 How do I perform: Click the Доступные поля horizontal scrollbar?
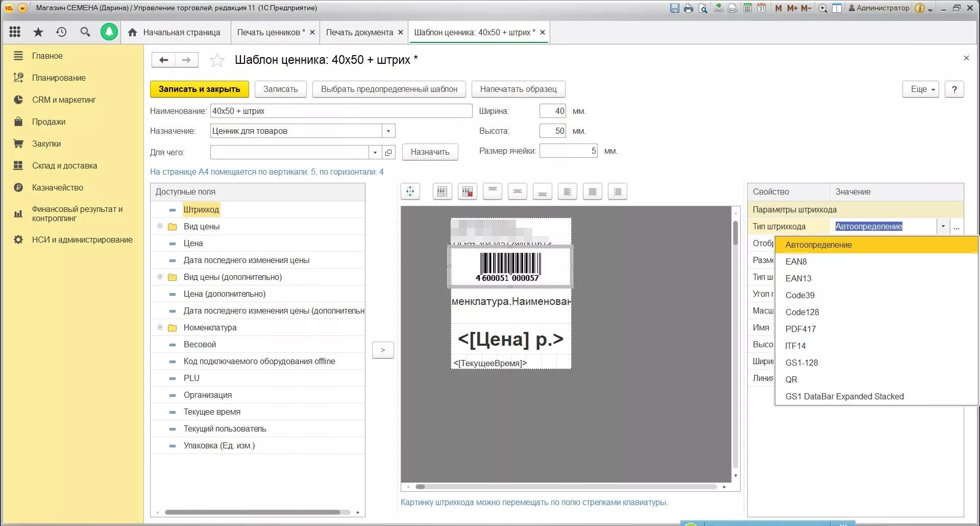click(x=258, y=512)
